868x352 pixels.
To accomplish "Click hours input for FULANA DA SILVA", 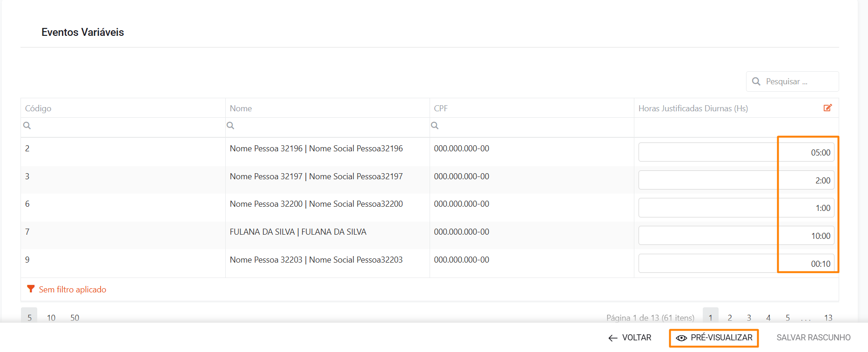I will 736,236.
